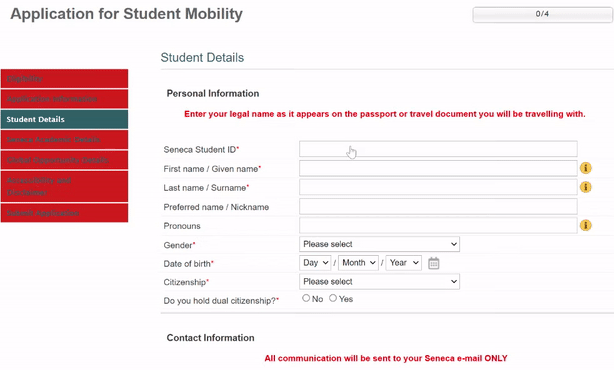Open the Citizenship dropdown

tap(379, 282)
